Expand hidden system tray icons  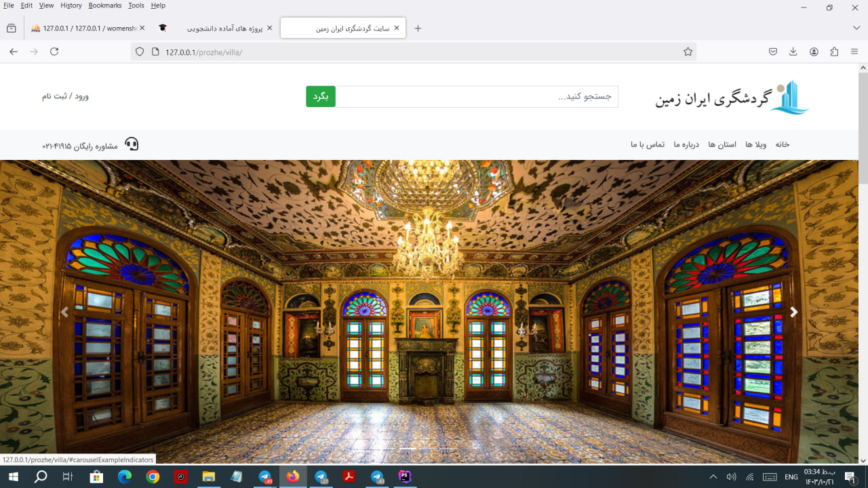(x=713, y=476)
